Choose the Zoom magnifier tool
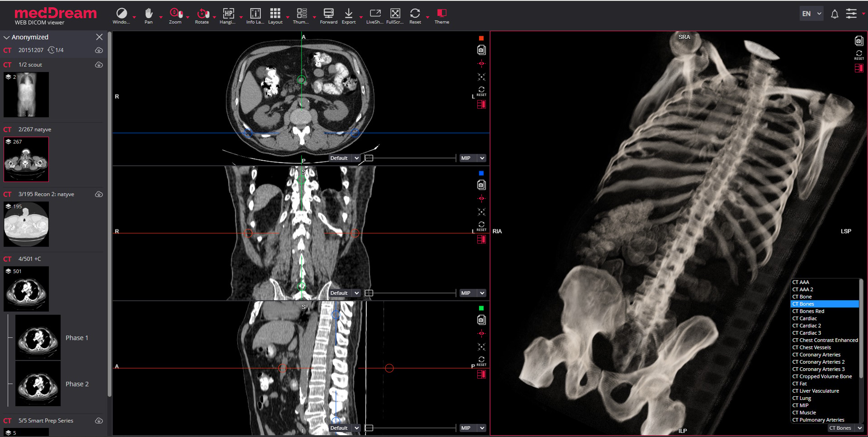 [x=175, y=16]
